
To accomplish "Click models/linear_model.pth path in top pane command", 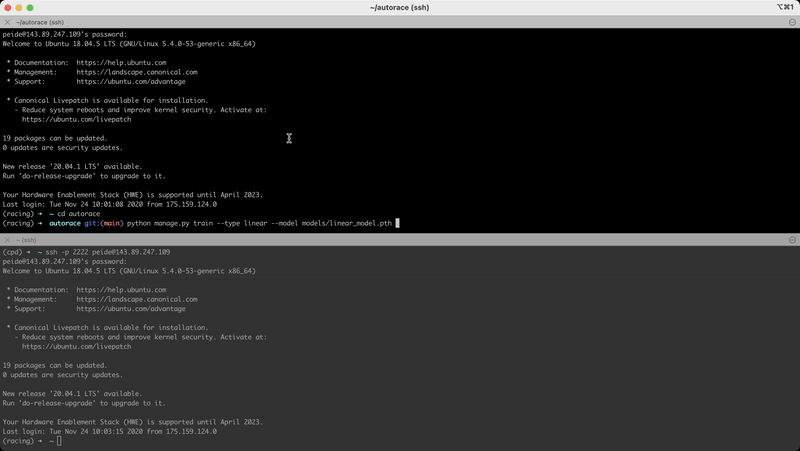I will (x=347, y=223).
